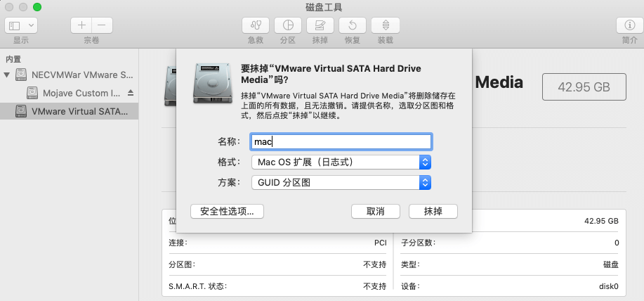The width and height of the screenshot is (644, 301).
Task: Click the First Aid (急救) toolbar icon
Action: 256,25
